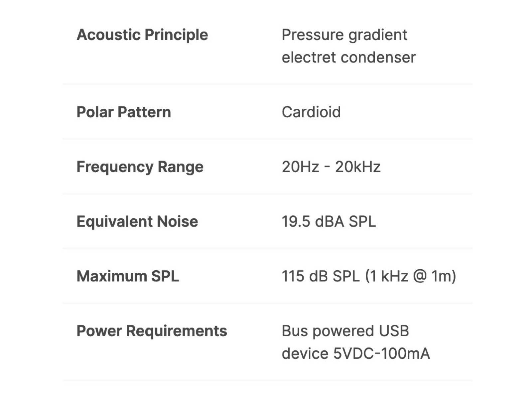Image resolution: width=532 pixels, height=395 pixels.
Task: Click the '115 dB SPL' text
Action: pos(321,276)
